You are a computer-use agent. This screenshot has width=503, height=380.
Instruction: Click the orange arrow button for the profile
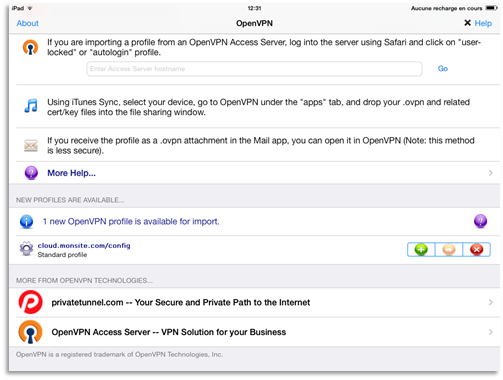pos(449,249)
